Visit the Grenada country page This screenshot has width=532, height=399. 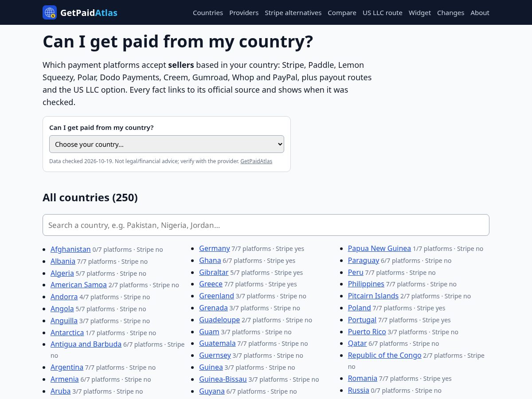pos(213,308)
